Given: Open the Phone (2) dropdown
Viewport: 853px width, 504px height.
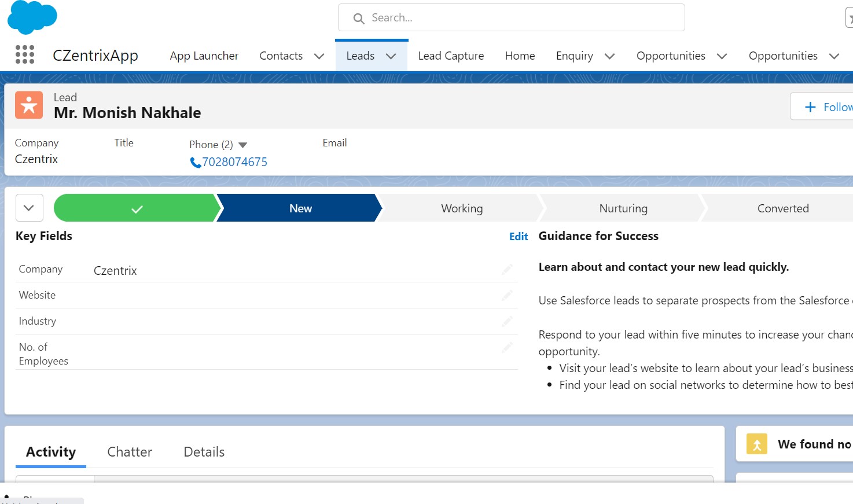Looking at the screenshot, I should click(242, 144).
